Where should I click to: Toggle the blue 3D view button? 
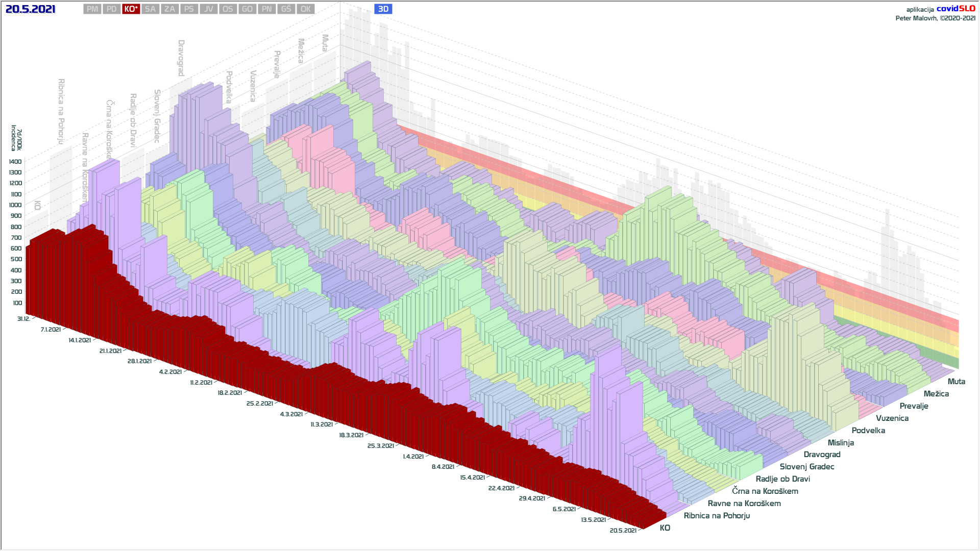coord(383,9)
